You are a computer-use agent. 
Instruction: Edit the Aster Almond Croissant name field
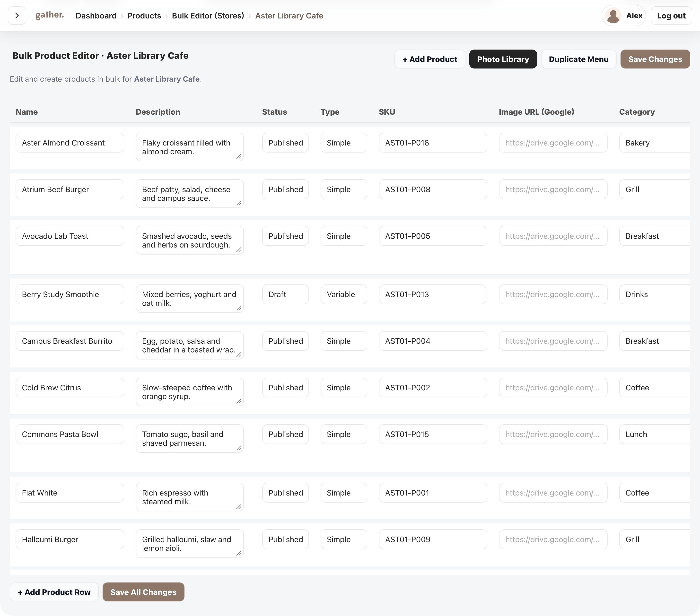click(70, 143)
